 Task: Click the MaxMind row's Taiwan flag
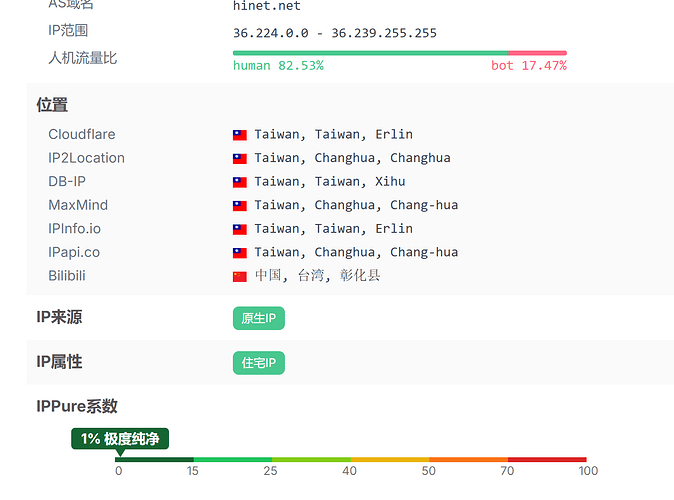pos(240,206)
